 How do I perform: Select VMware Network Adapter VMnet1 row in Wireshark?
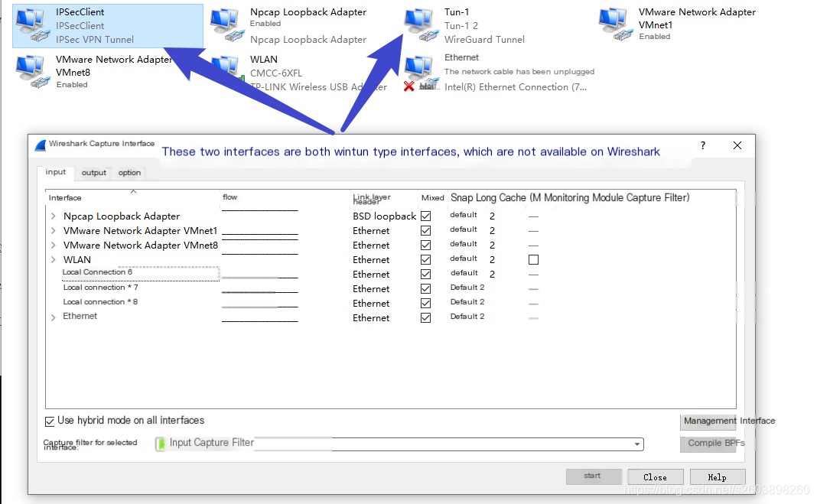391,231
